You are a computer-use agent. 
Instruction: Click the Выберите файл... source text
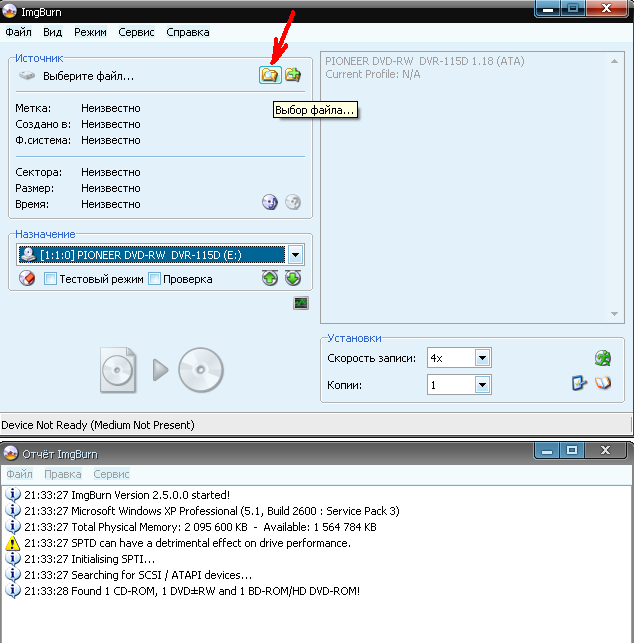tap(89, 76)
